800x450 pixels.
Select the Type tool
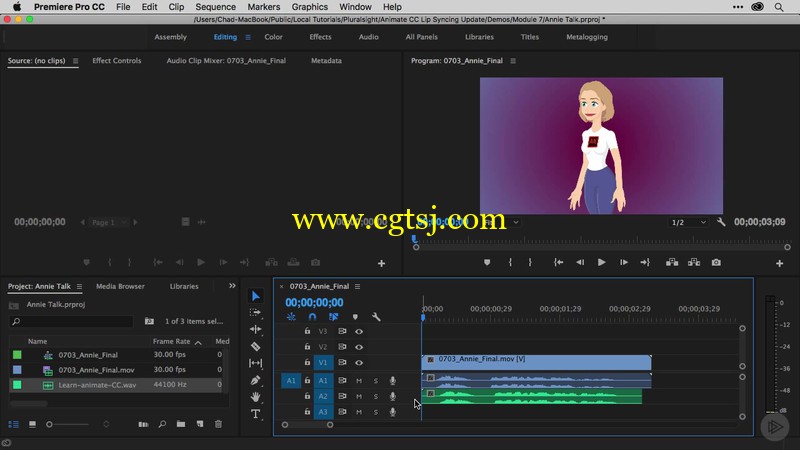click(x=256, y=414)
